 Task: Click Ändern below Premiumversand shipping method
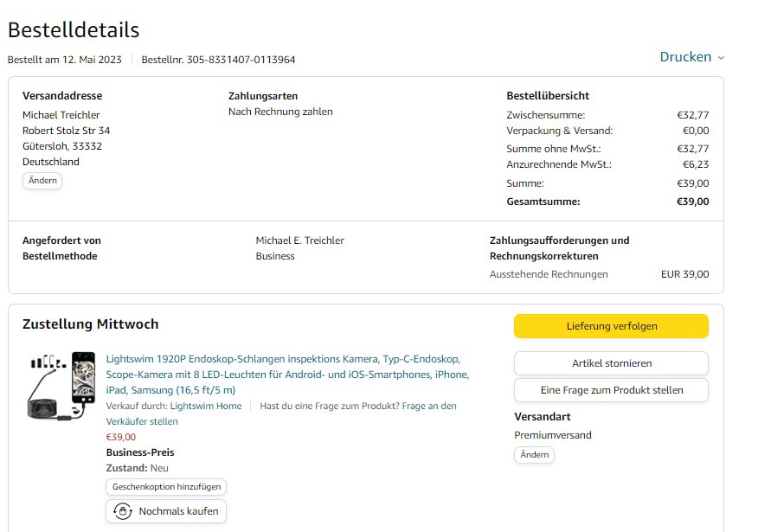point(534,455)
